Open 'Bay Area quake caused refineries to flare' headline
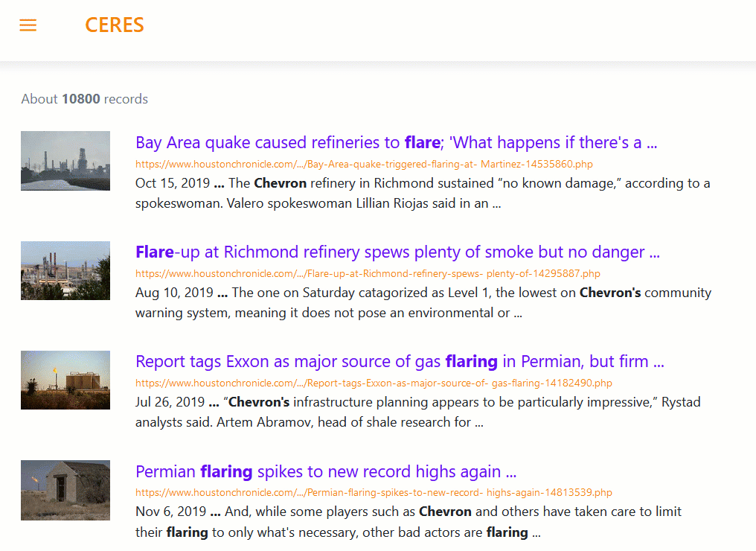This screenshot has height=551, width=756. pos(397,142)
